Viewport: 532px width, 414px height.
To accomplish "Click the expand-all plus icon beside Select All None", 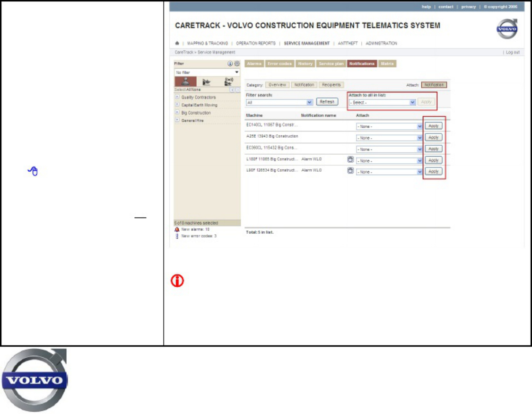I will click(x=232, y=90).
